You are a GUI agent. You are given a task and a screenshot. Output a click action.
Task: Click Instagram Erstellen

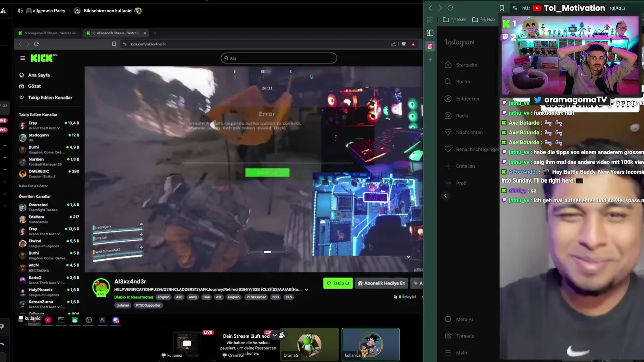click(460, 166)
